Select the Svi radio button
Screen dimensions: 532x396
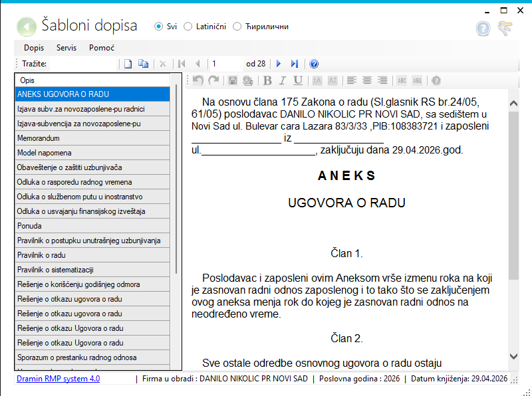click(x=158, y=27)
